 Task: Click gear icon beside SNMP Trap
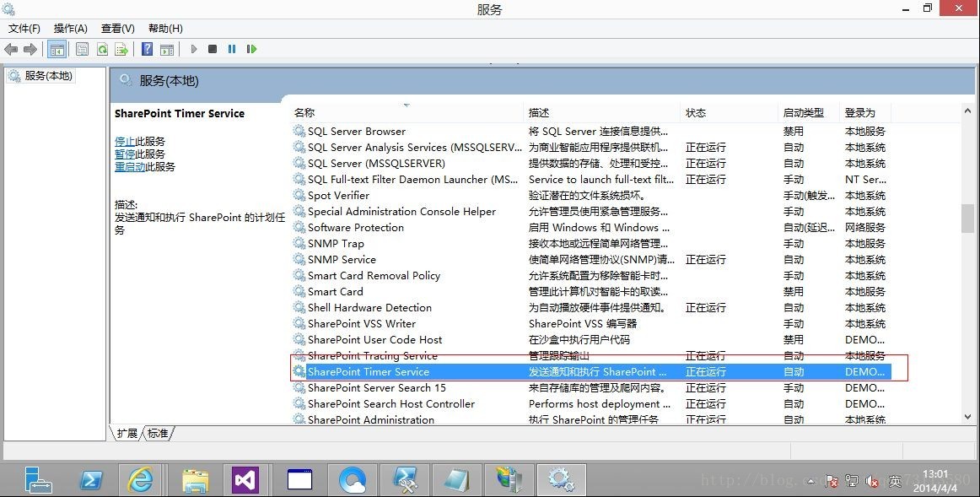point(299,243)
